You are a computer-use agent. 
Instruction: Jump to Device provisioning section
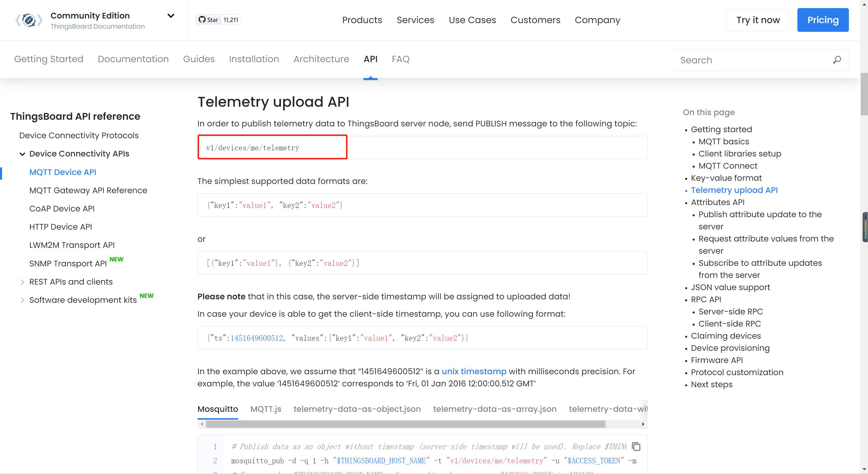(730, 348)
